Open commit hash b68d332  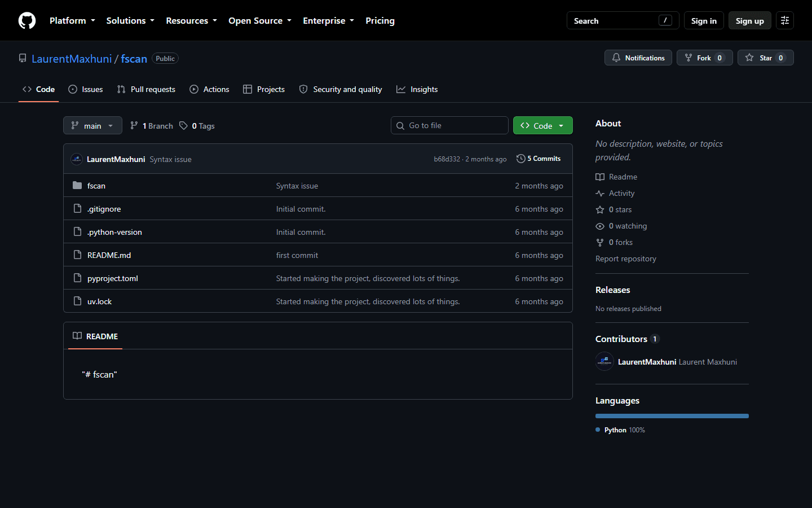tap(447, 159)
